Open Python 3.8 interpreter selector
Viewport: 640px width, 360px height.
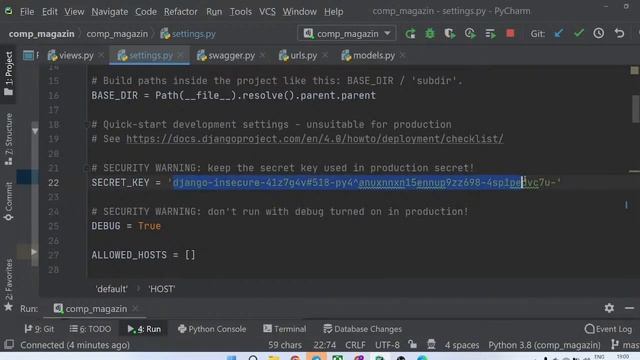pyautogui.click(x=544, y=345)
